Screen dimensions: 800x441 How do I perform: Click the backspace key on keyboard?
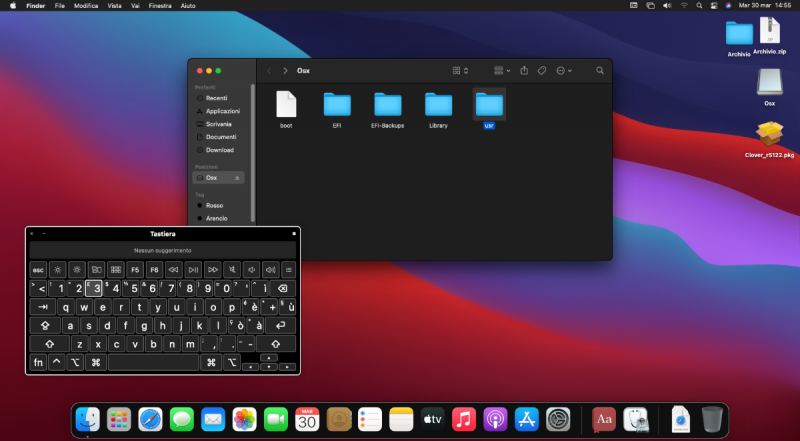(x=282, y=288)
